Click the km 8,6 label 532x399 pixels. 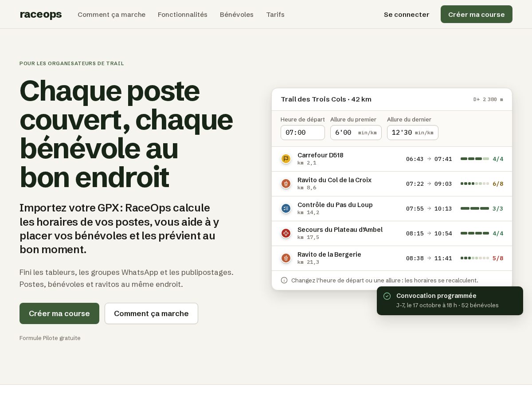coord(307,188)
